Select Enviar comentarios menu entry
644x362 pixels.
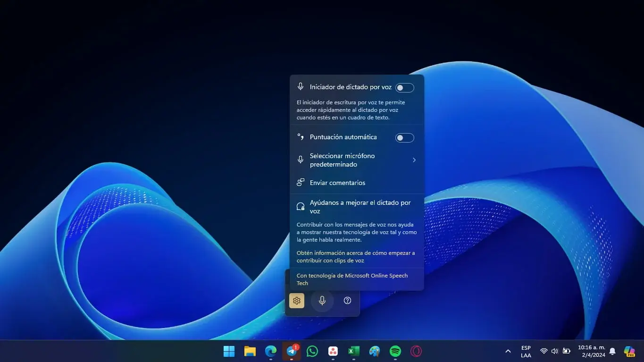[337, 183]
